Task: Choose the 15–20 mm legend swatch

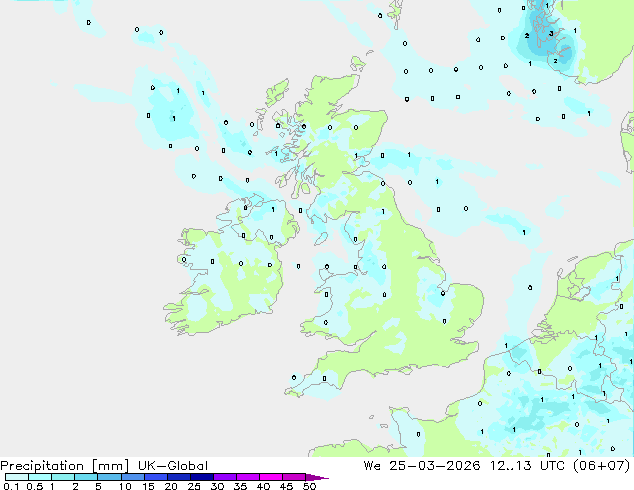Action: click(x=155, y=477)
